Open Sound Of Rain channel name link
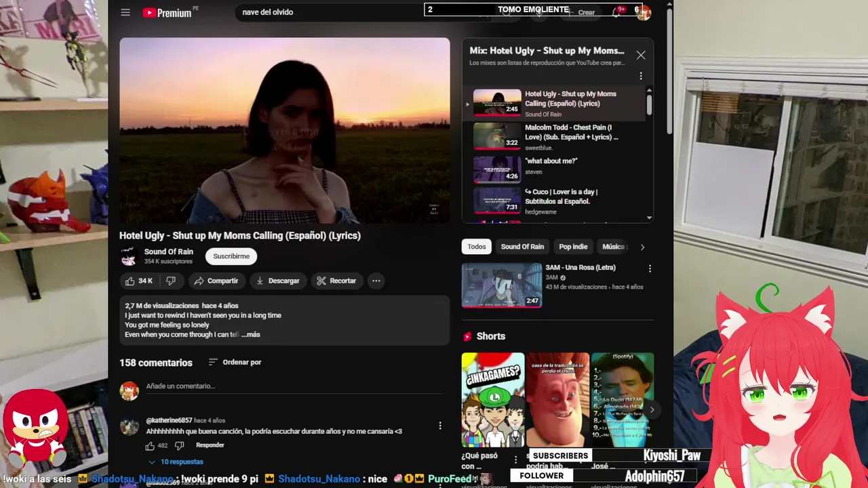This screenshot has width=868, height=488. 168,251
